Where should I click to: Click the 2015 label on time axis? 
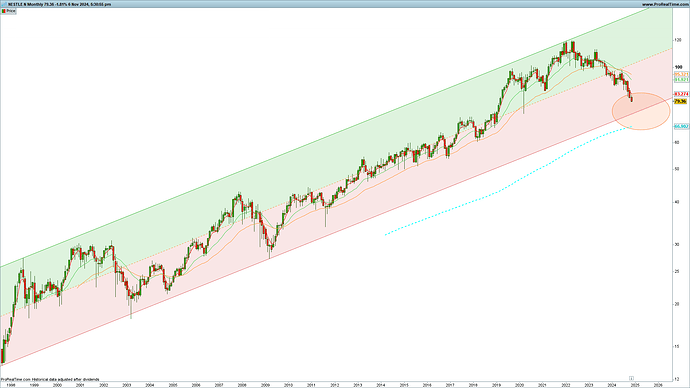coord(404,385)
